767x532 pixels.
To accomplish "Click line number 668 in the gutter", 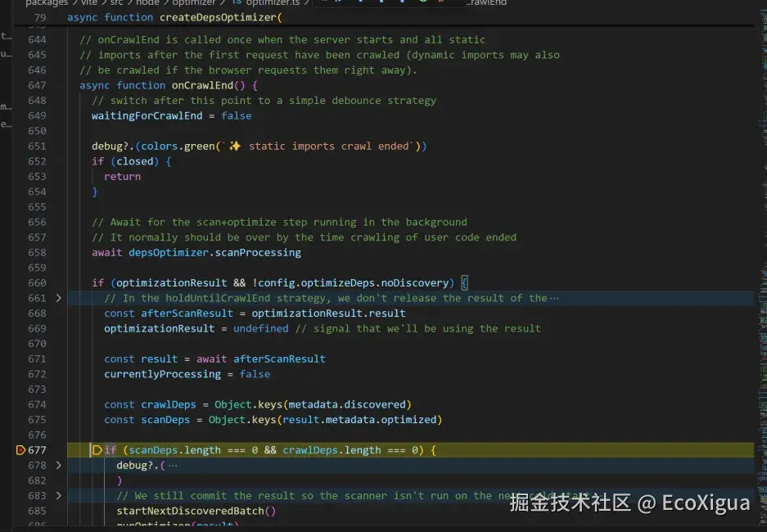I will click(37, 313).
